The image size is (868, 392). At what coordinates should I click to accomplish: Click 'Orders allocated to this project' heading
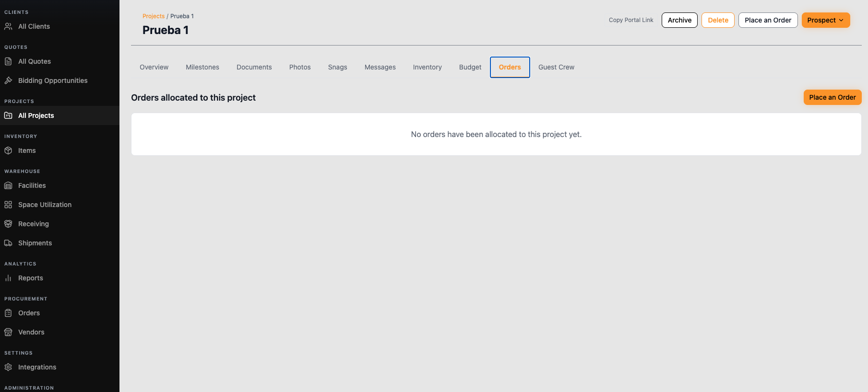pos(193,98)
